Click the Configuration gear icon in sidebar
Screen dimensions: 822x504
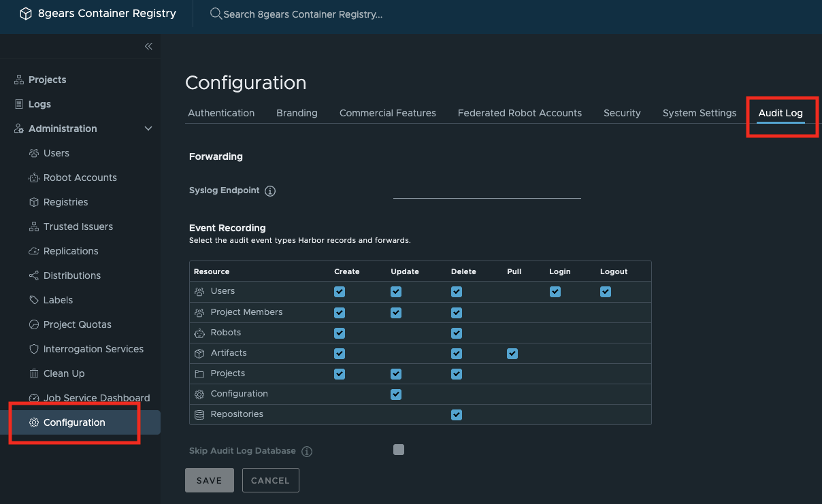[x=34, y=422]
